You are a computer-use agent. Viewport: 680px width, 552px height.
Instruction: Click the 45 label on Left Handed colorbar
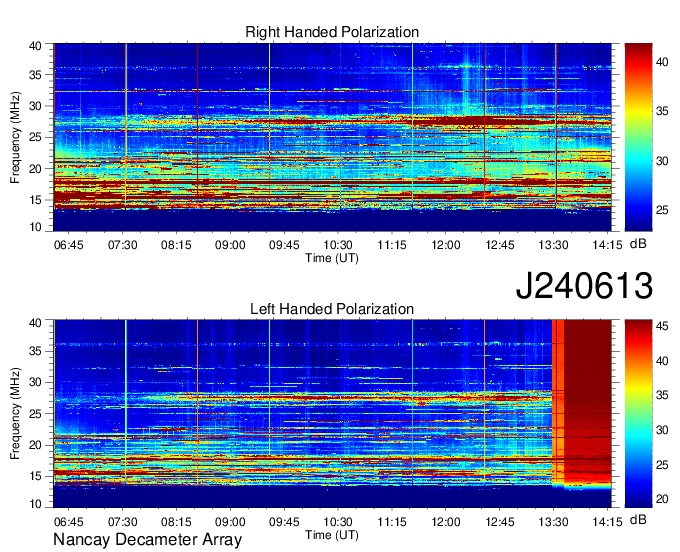click(x=662, y=326)
